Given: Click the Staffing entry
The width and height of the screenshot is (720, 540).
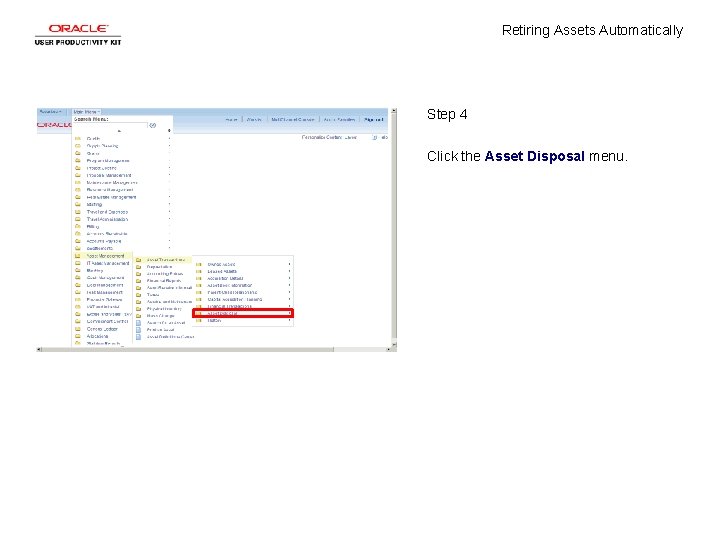Looking at the screenshot, I should pyautogui.click(x=94, y=204).
